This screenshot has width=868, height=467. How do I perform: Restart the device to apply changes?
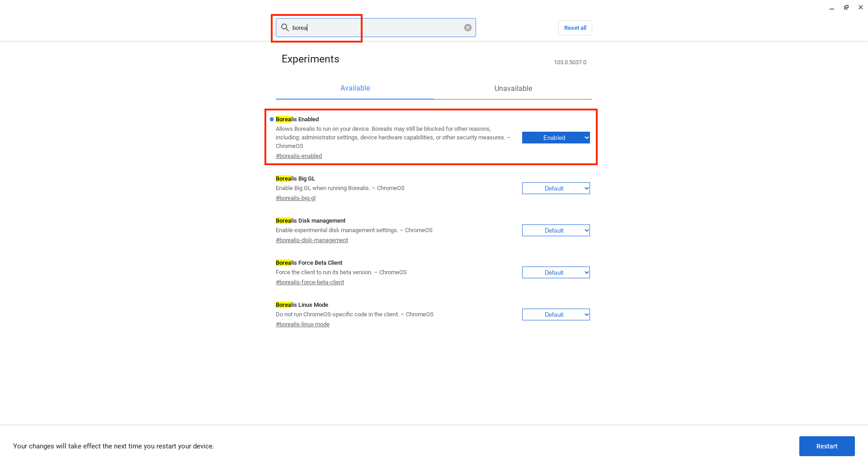click(x=827, y=446)
